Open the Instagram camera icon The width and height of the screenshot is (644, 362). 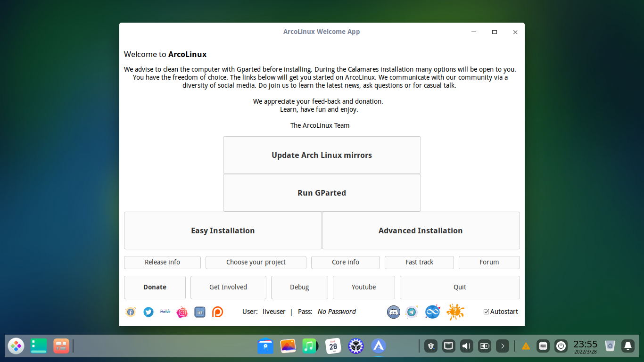click(182, 312)
